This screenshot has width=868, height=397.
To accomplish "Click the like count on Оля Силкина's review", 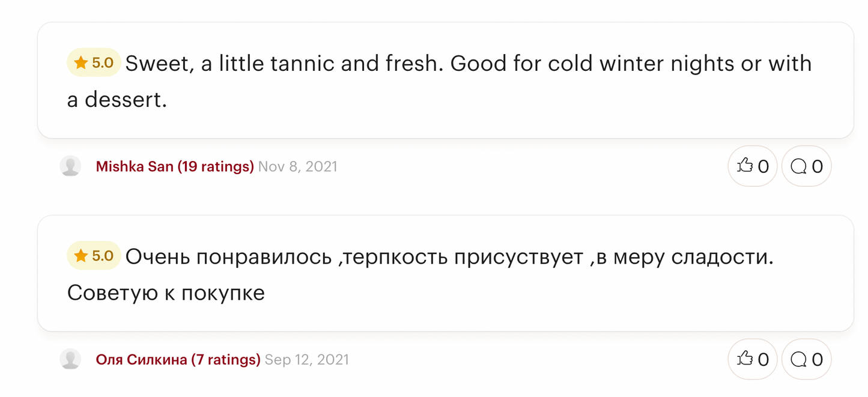I will tap(763, 360).
